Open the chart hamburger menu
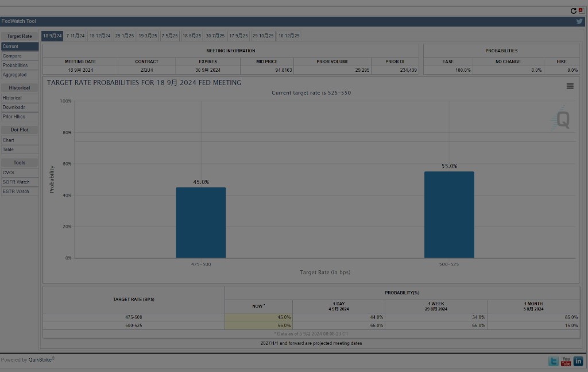 (x=570, y=86)
